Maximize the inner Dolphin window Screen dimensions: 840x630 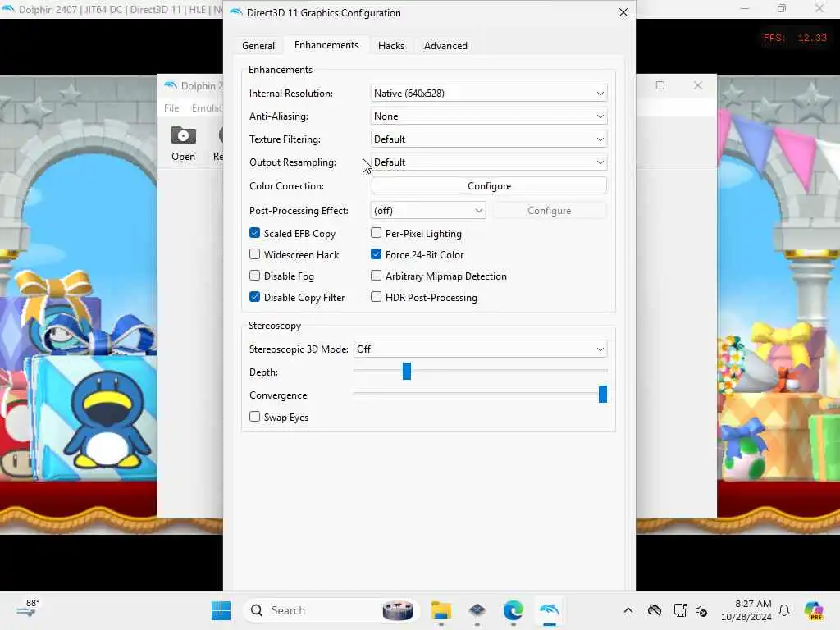point(660,85)
